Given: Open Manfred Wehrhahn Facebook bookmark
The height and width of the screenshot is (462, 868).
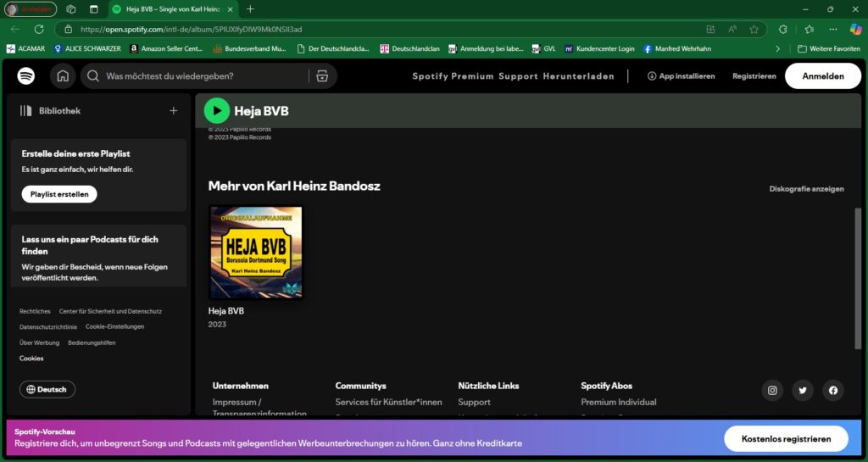Looking at the screenshot, I should (677, 48).
